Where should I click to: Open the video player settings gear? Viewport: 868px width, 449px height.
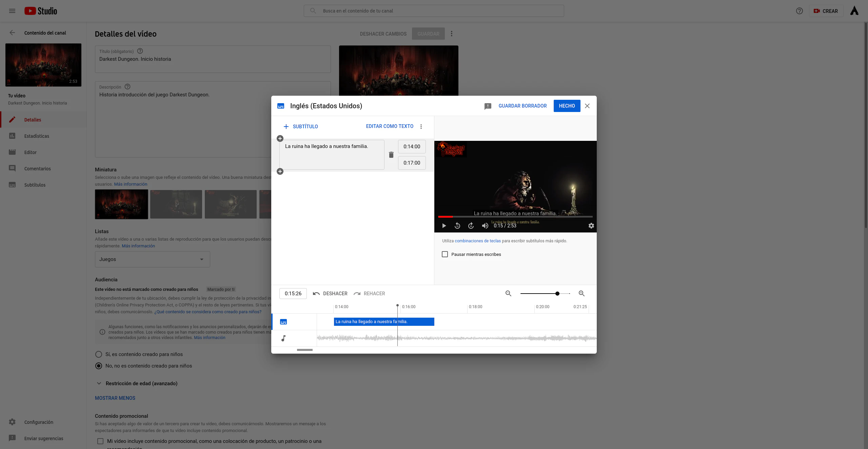click(x=591, y=226)
